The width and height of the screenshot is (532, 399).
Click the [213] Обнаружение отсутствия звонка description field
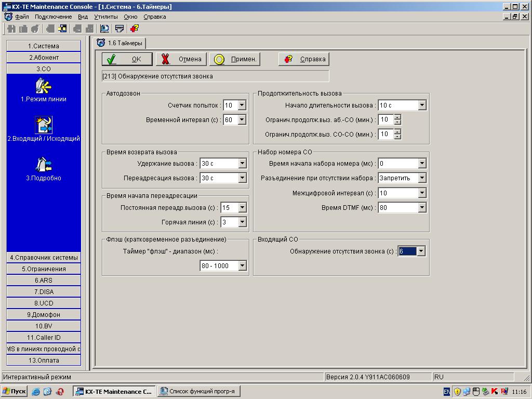(215, 76)
